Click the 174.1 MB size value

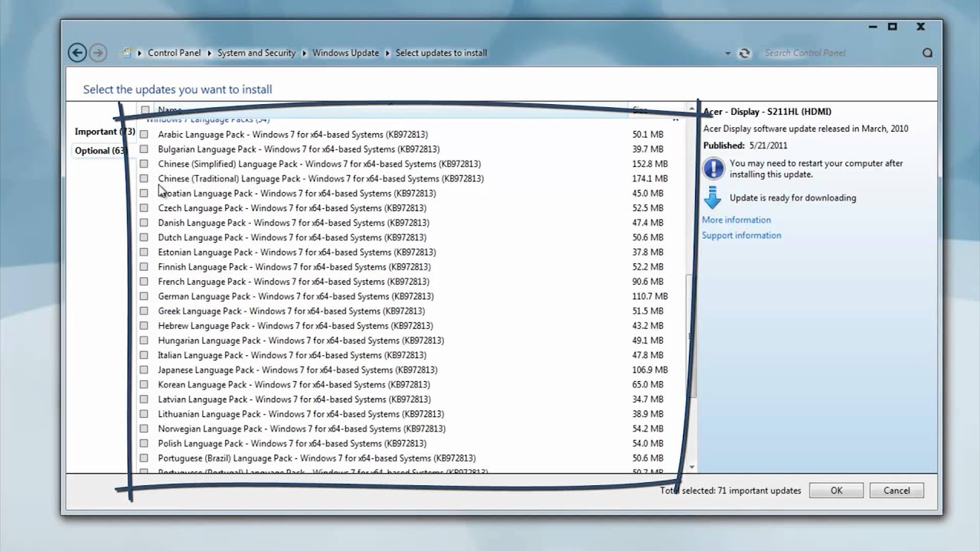pyautogui.click(x=650, y=178)
